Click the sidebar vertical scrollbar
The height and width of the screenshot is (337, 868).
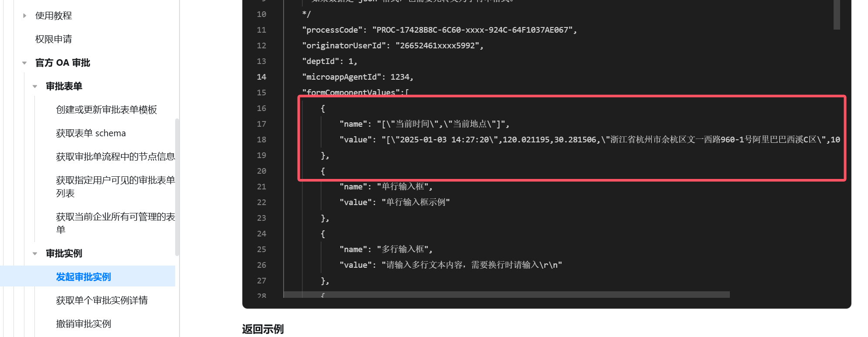[x=177, y=187]
